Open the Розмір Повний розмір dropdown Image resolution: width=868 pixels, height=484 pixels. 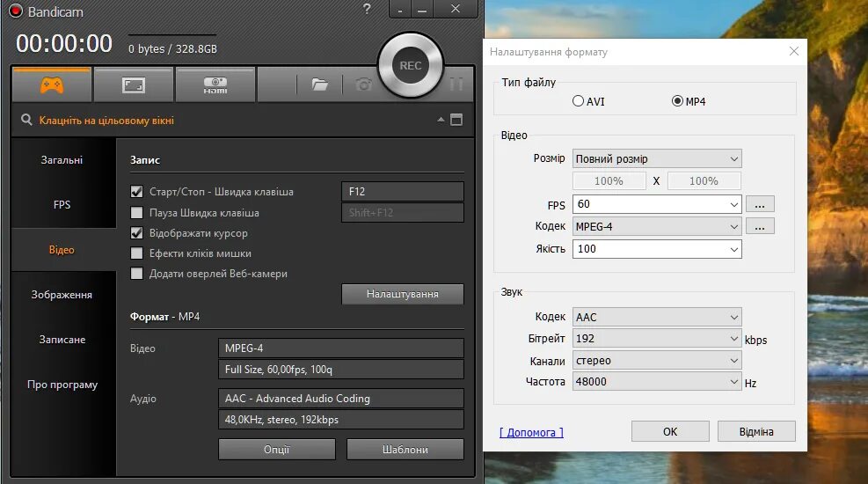pos(657,159)
